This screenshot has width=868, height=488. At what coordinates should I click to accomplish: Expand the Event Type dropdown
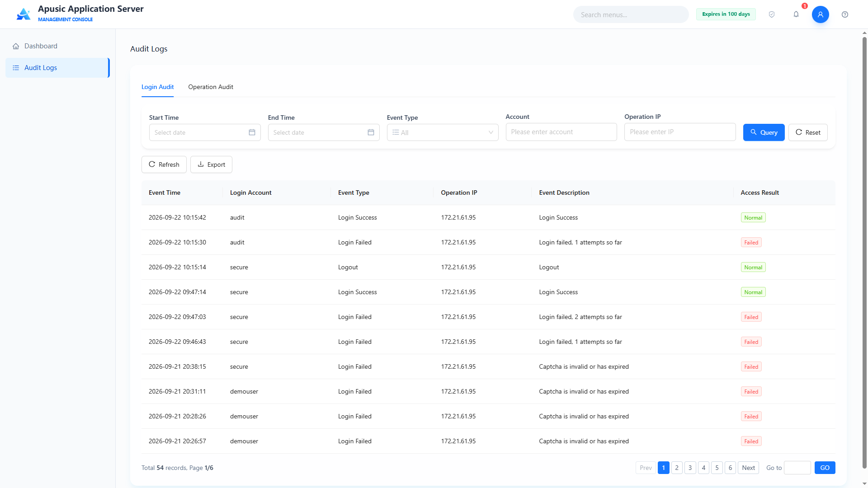443,132
